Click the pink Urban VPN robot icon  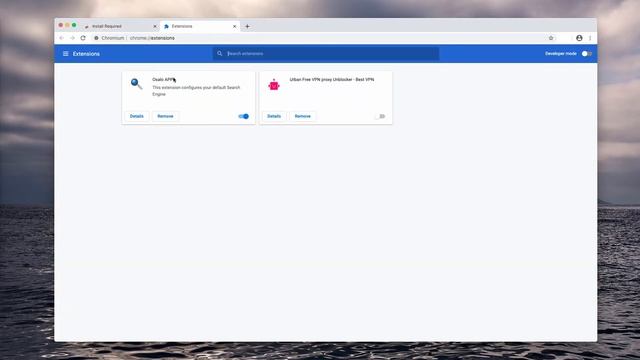(x=274, y=84)
